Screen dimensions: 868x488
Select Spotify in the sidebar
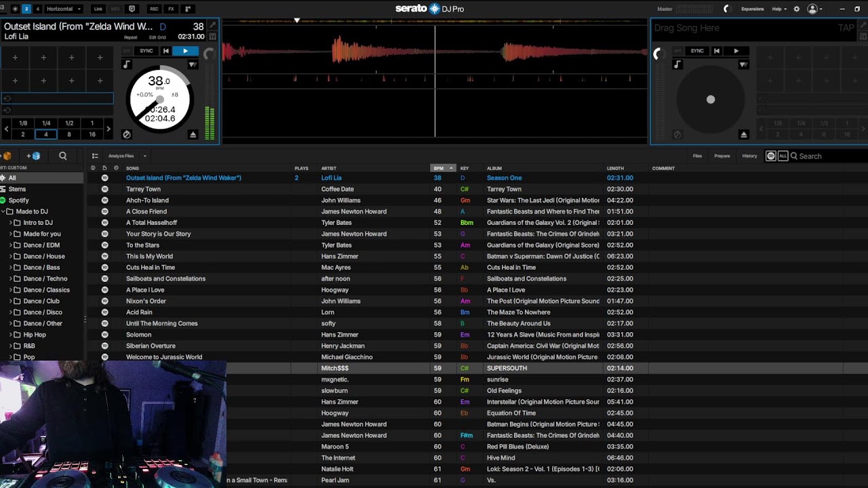coord(19,200)
